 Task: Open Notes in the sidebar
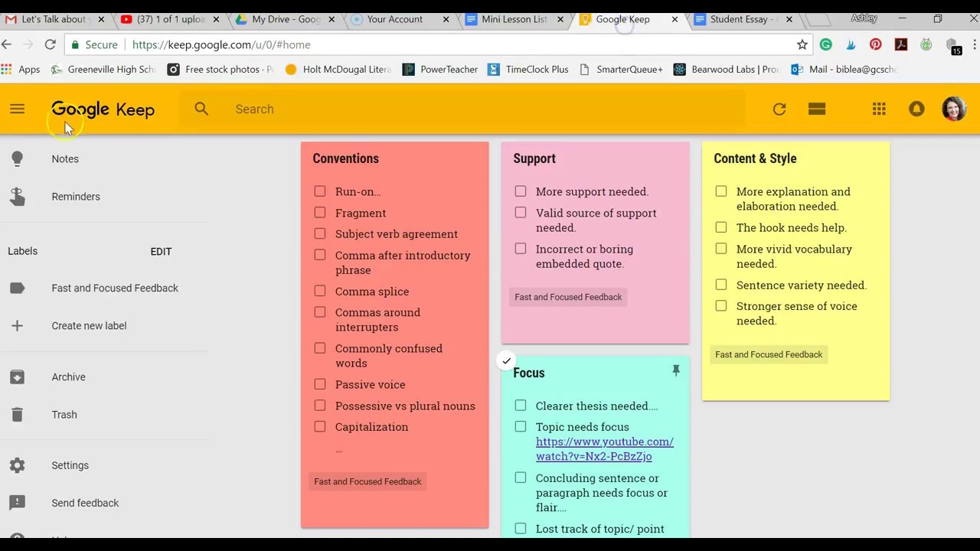click(x=65, y=158)
